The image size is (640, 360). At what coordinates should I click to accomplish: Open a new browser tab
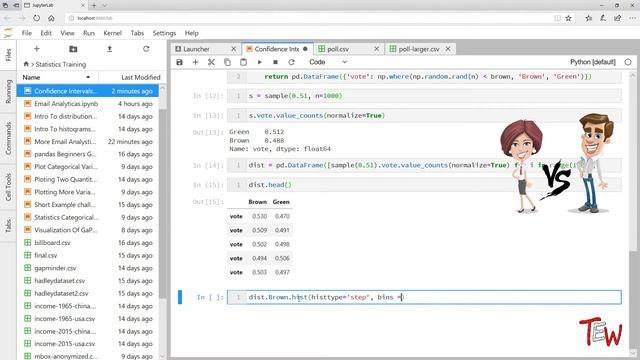[x=93, y=5]
